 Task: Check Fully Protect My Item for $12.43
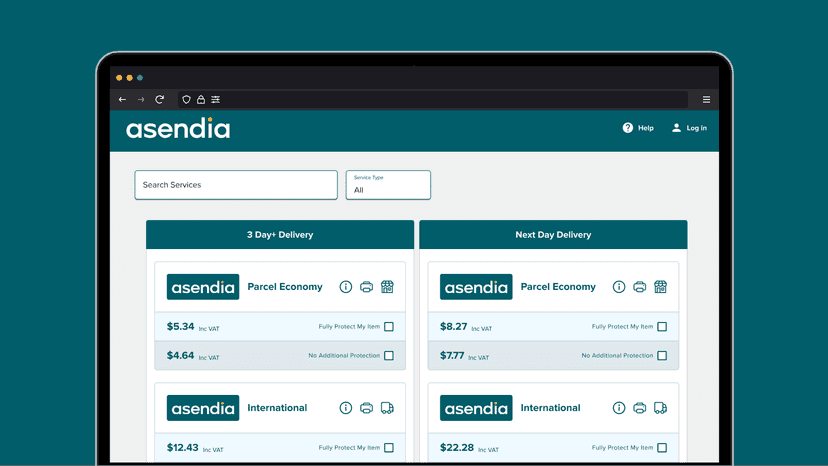pos(389,448)
